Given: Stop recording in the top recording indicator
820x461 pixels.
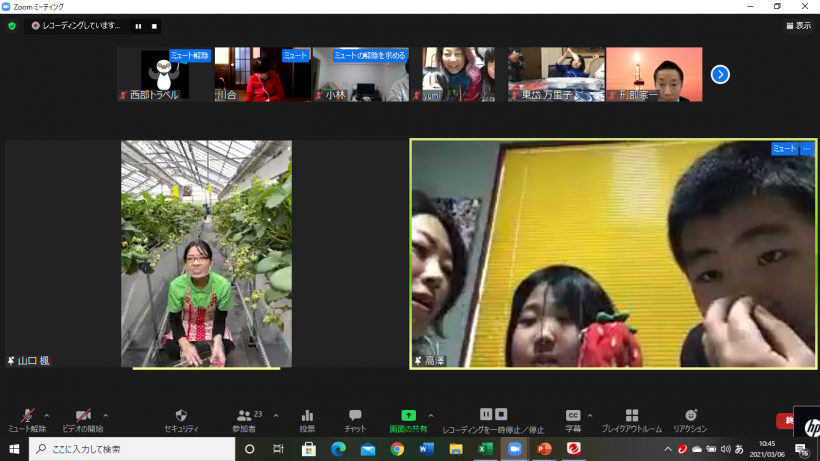Looking at the screenshot, I should tap(154, 26).
